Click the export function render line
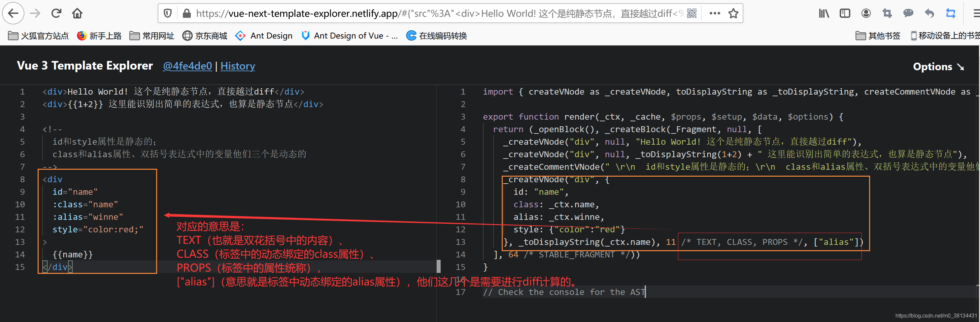This screenshot has width=980, height=322. tap(663, 117)
